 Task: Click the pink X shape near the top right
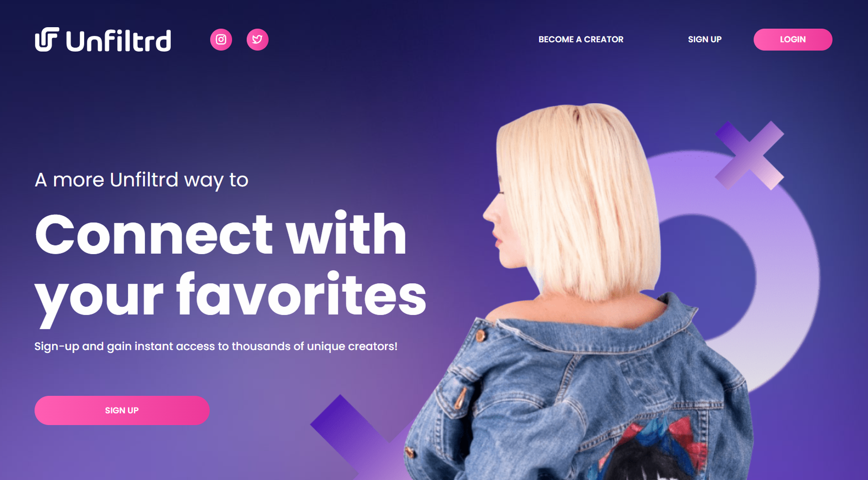click(749, 155)
